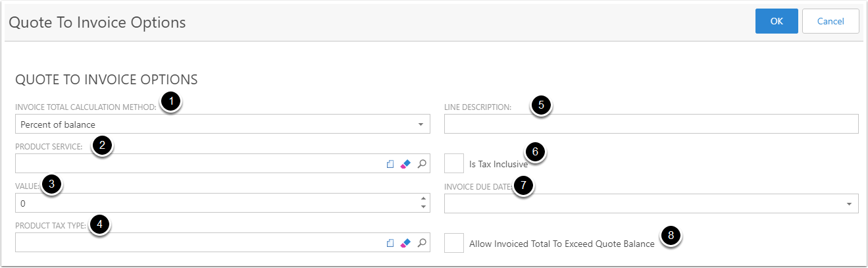Open the Invoice Total Calculation Method dropdown
Screen dimensions: 868x268
222,124
